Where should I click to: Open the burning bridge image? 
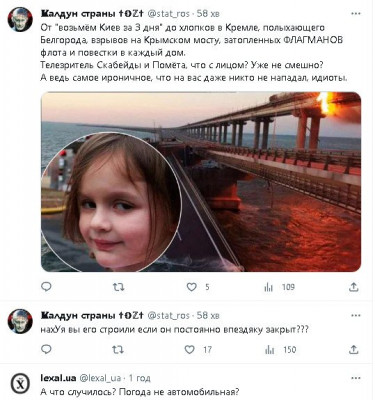201,182
